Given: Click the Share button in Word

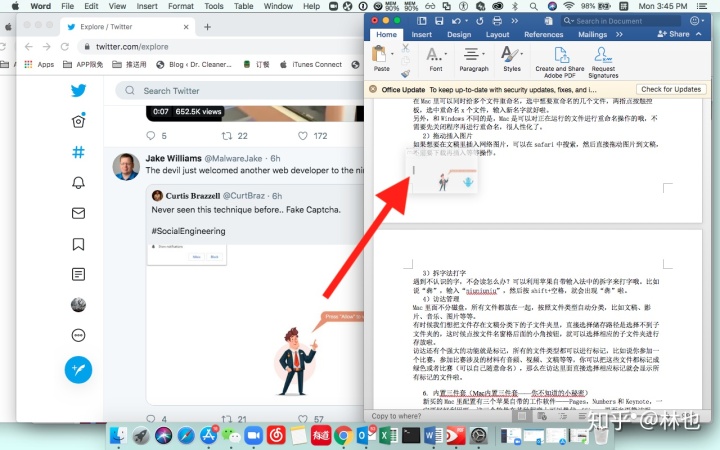Looking at the screenshot, I should [673, 34].
